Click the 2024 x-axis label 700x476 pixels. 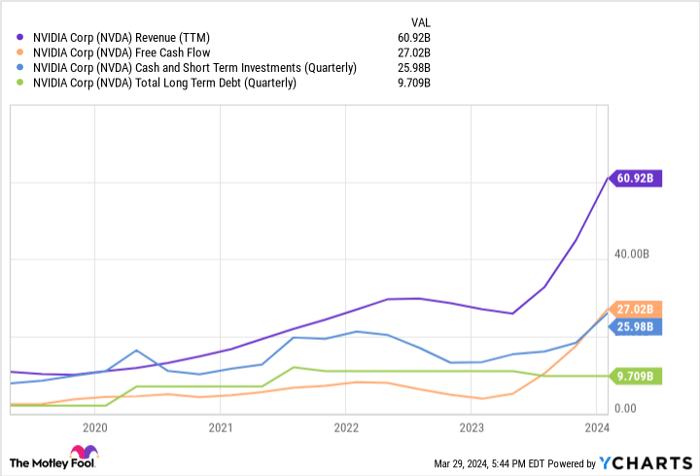pyautogui.click(x=597, y=428)
